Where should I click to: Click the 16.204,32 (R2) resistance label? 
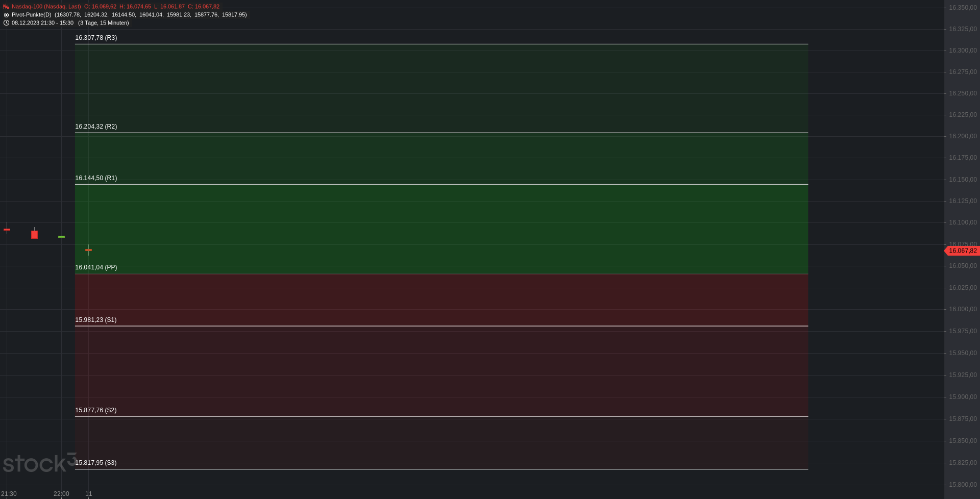[x=96, y=127]
